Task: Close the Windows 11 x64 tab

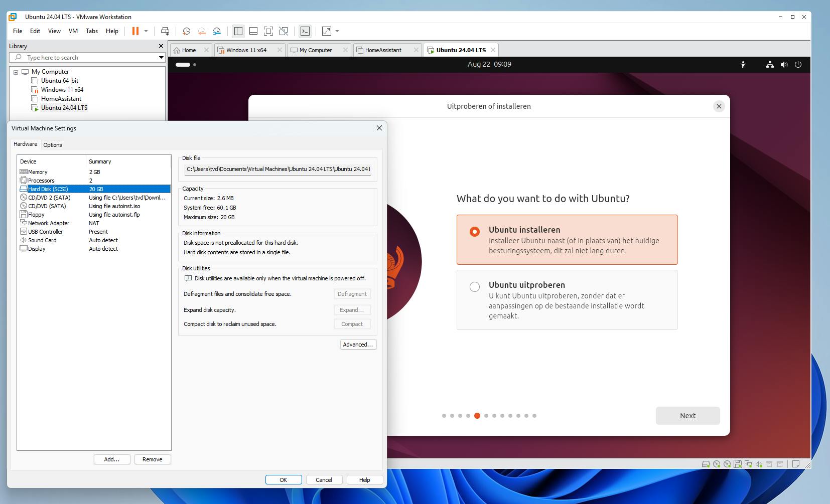Action: click(x=279, y=50)
